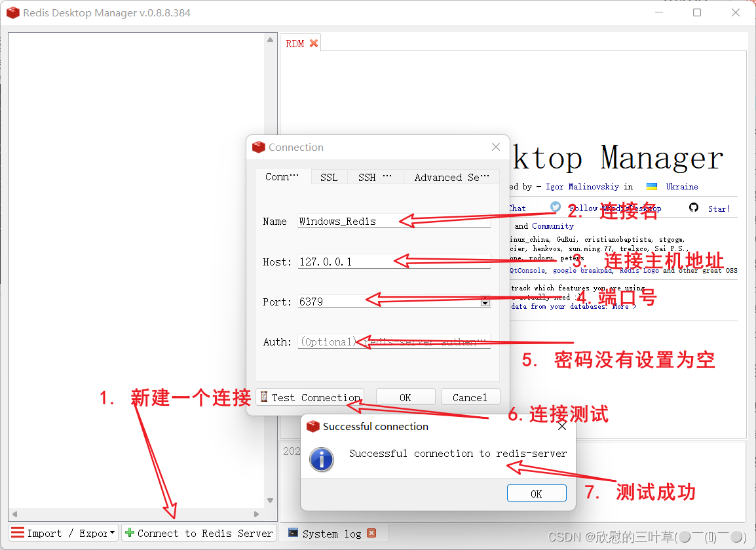Image resolution: width=756 pixels, height=550 pixels.
Task: Click the Redis icon in Successful connection popup
Action: (313, 427)
